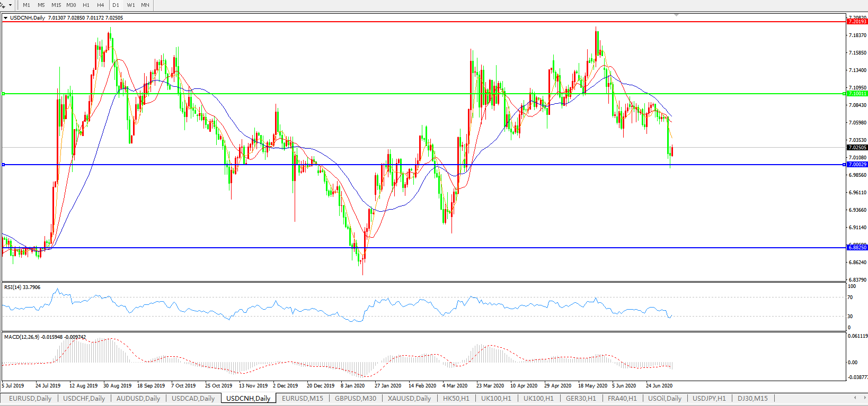868x406 pixels.
Task: Select the MN monthly timeframe
Action: tap(145, 5)
